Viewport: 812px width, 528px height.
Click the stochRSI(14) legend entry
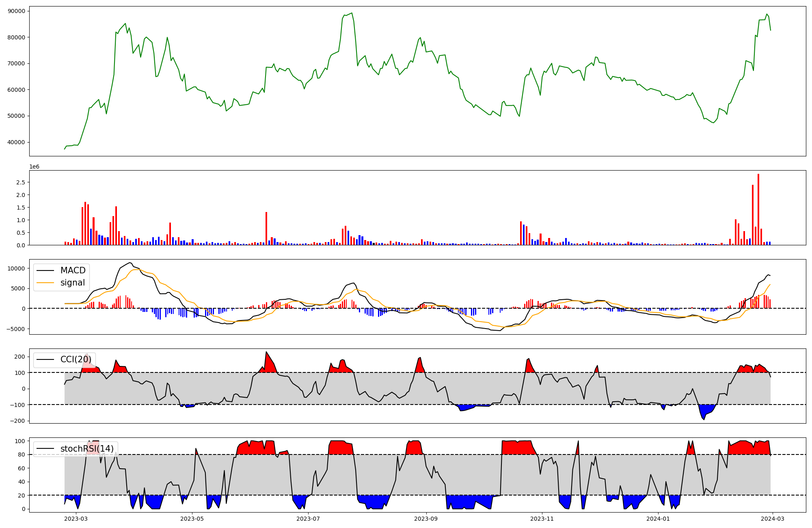pyautogui.click(x=87, y=449)
